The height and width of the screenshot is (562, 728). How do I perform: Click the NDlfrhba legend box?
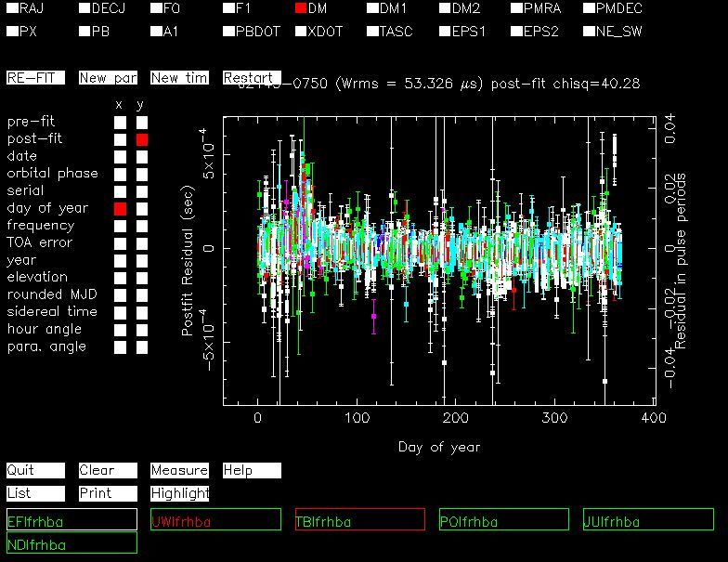click(x=71, y=543)
